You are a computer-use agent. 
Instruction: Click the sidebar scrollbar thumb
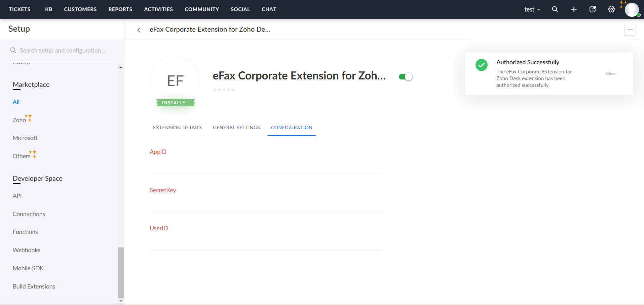click(121, 273)
